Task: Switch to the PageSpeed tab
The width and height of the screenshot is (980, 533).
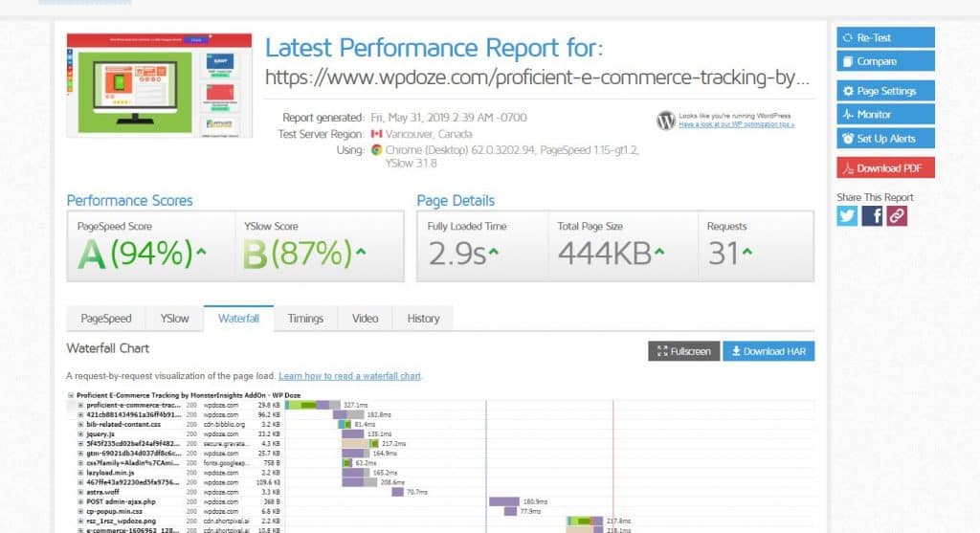Action: coord(106,318)
